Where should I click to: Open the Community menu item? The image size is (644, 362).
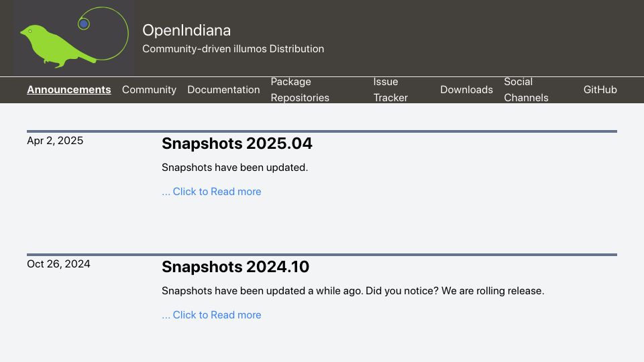tap(149, 89)
